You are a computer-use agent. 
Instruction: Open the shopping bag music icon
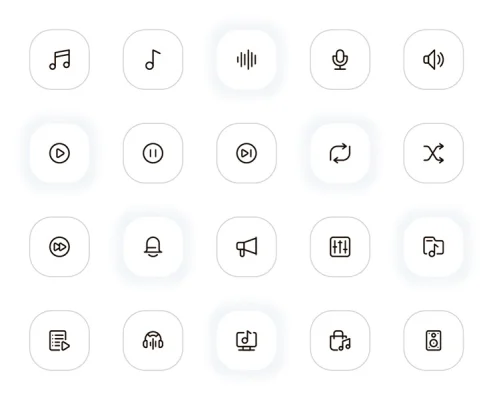point(340,341)
